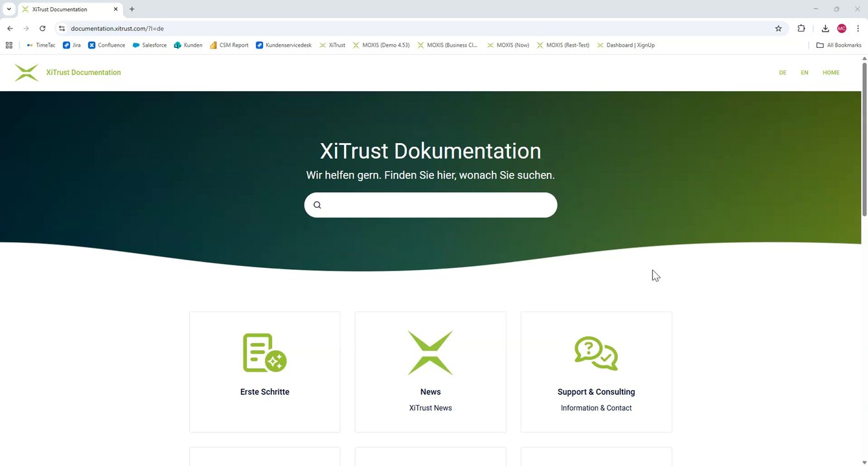868x466 pixels.
Task: Open the Dashboard | XignUp bookmark
Action: [x=626, y=45]
